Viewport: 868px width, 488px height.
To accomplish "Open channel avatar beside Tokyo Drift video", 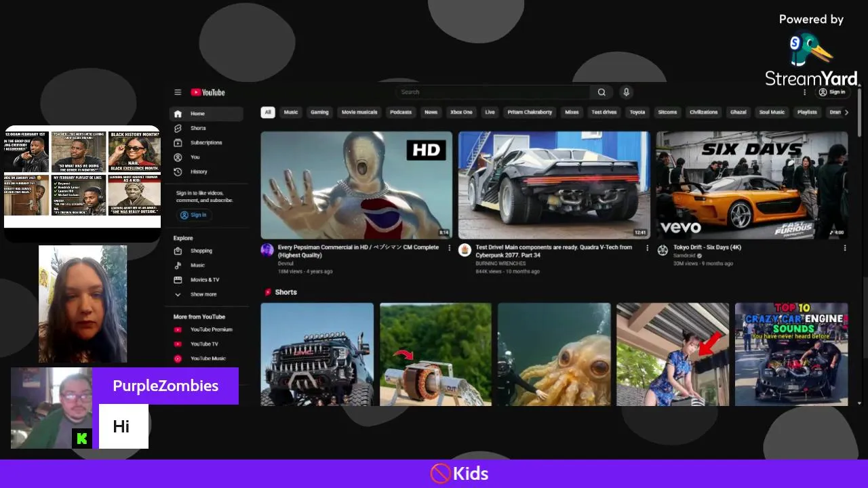I will 663,250.
